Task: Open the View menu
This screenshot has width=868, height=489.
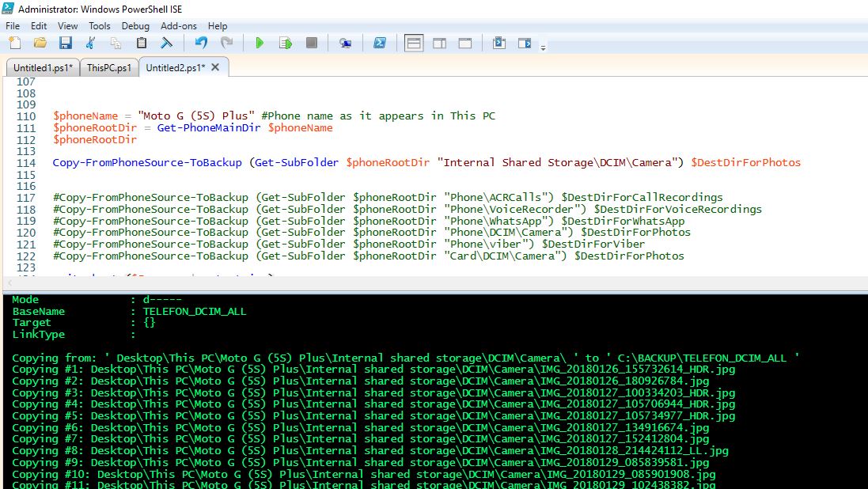Action: [x=67, y=26]
